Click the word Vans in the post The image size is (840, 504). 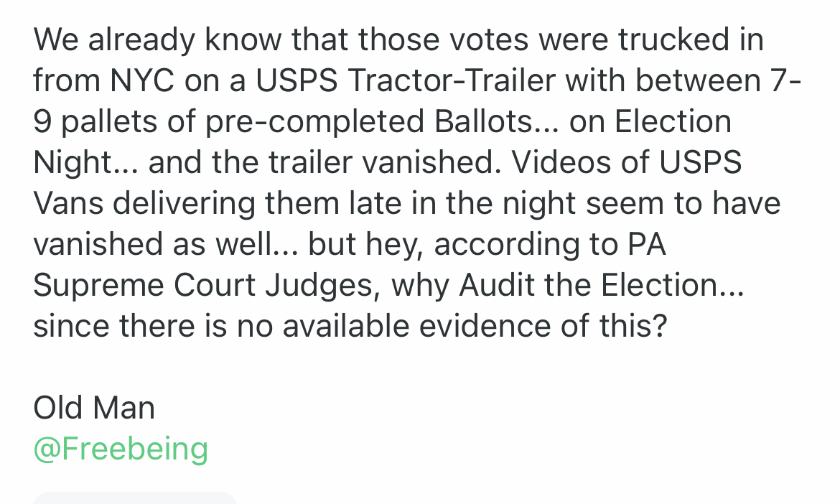click(x=67, y=204)
